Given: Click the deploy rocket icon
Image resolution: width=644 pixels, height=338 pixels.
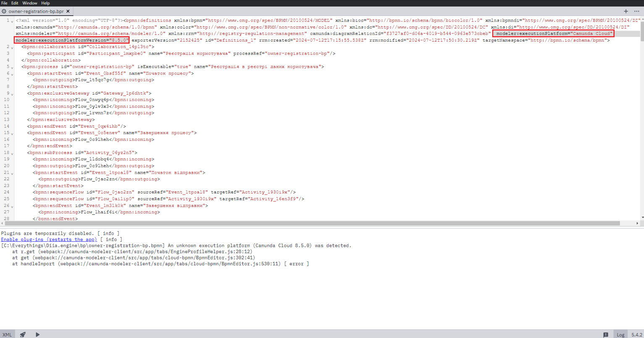Looking at the screenshot, I should 23,335.
